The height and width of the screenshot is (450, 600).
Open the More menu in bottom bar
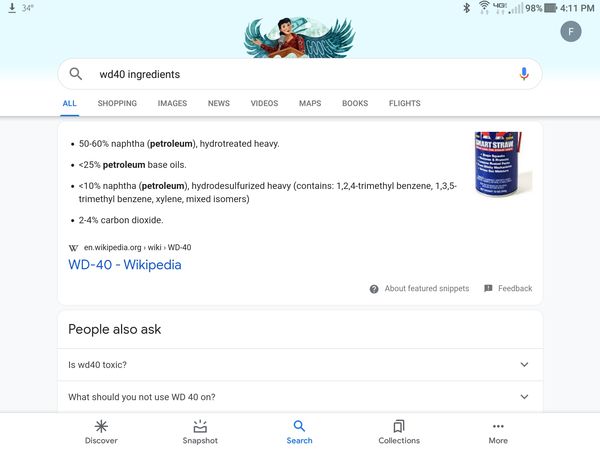click(x=498, y=432)
